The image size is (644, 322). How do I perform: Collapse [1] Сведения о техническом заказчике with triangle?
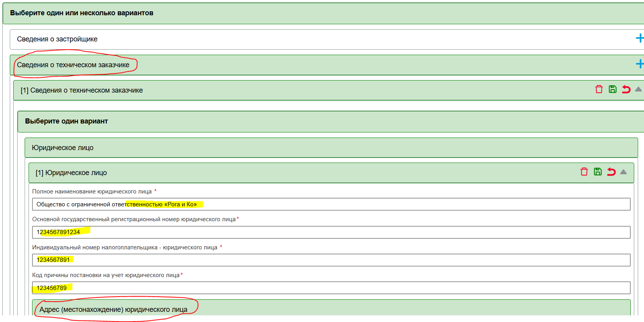[x=638, y=89]
